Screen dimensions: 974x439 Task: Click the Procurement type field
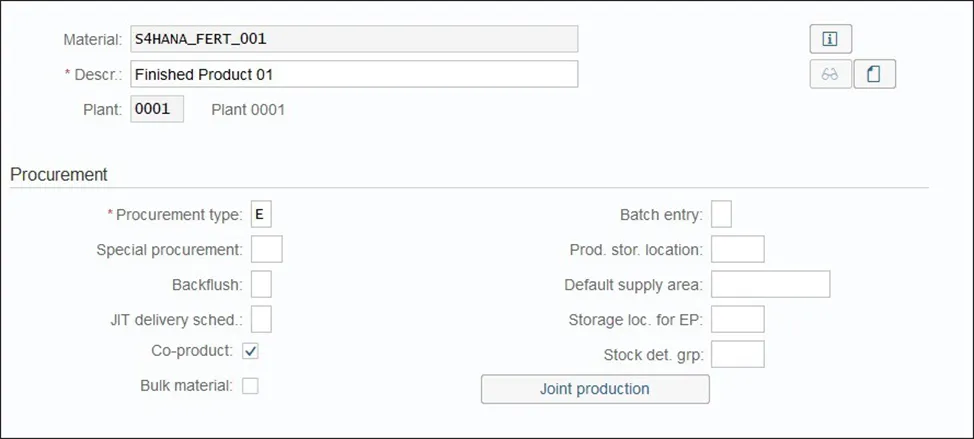point(261,215)
